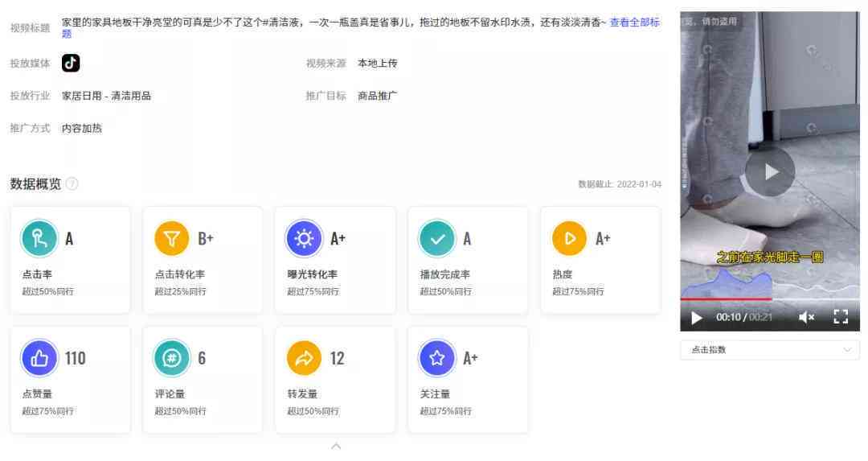Click the 转发量 label
The width and height of the screenshot is (868, 461).
[302, 394]
